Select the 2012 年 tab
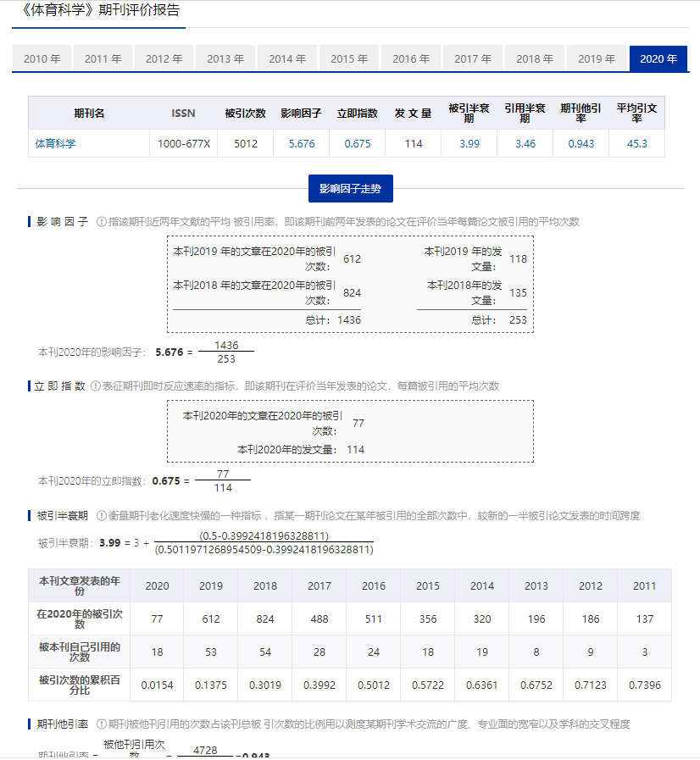Viewport: 700px width, 760px height. [x=164, y=58]
